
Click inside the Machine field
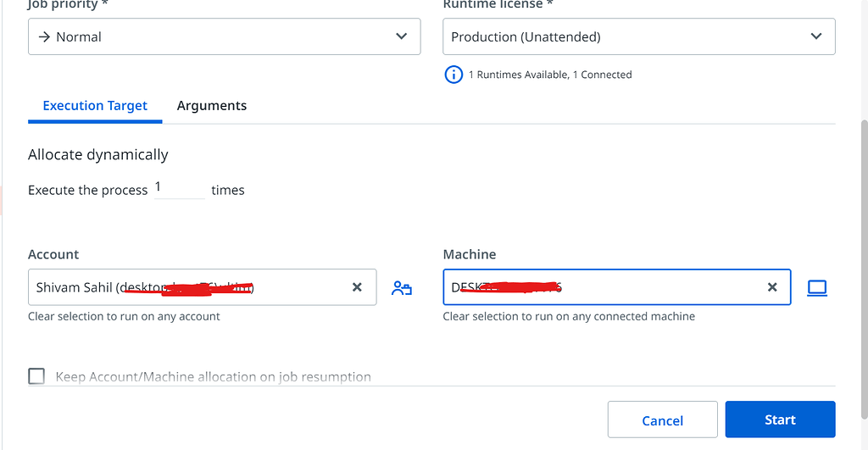click(x=602, y=287)
